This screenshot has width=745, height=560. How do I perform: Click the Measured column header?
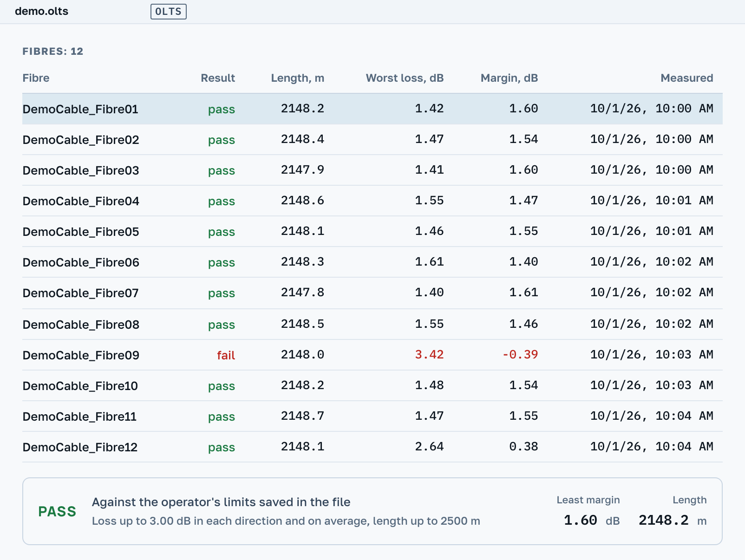[687, 78]
